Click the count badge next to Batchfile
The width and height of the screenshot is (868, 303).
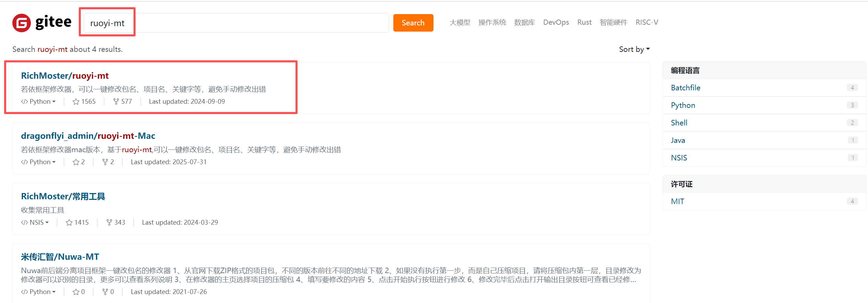pyautogui.click(x=852, y=88)
